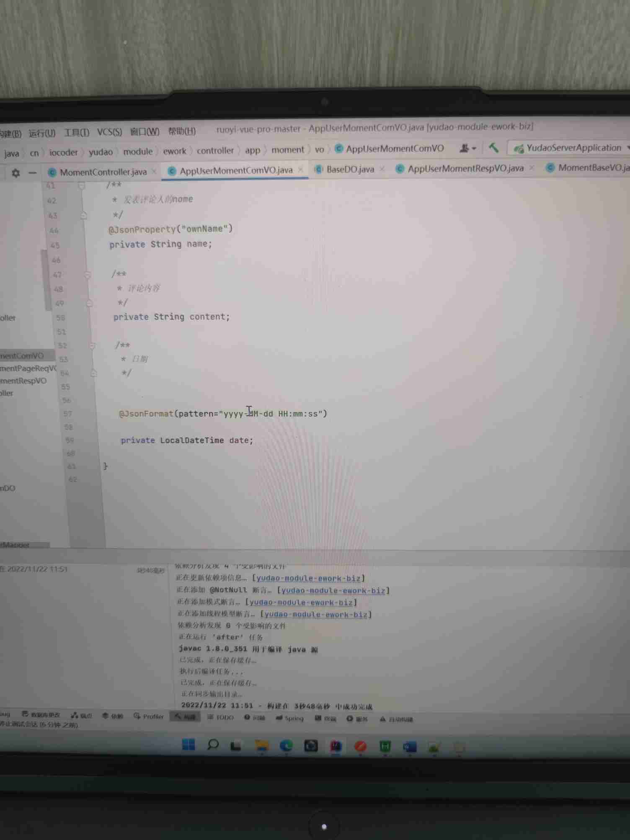
Task: Open the Spring tool window
Action: click(289, 718)
